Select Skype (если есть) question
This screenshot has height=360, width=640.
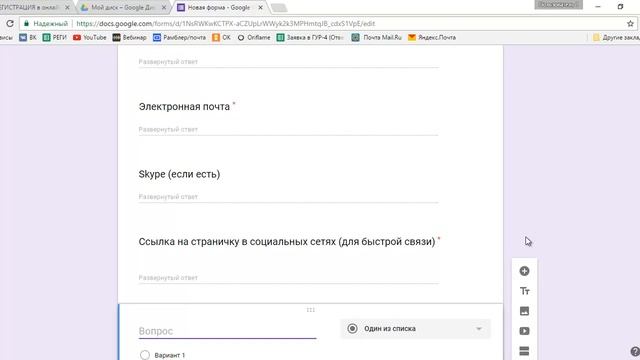click(179, 174)
